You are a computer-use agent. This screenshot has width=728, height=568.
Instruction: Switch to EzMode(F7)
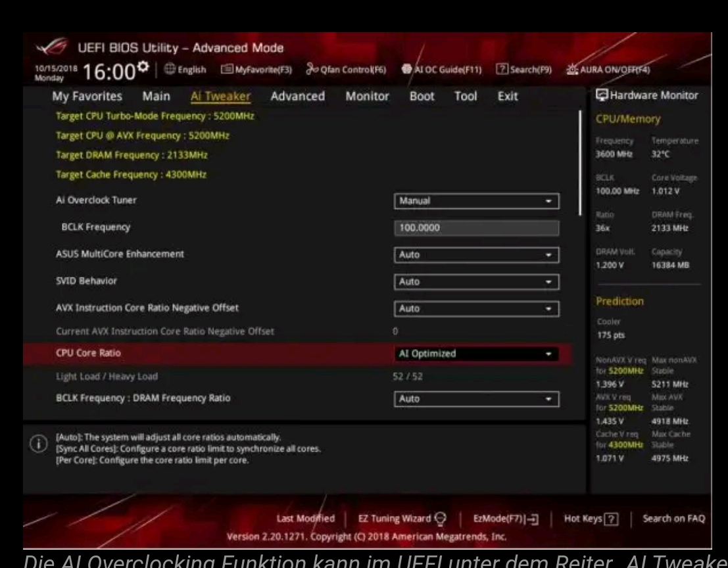(x=506, y=519)
